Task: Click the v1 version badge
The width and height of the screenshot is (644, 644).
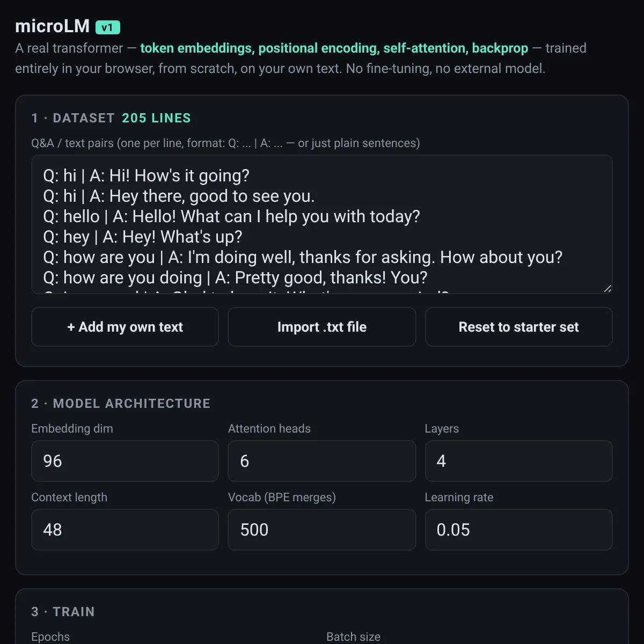Action: coord(108,27)
